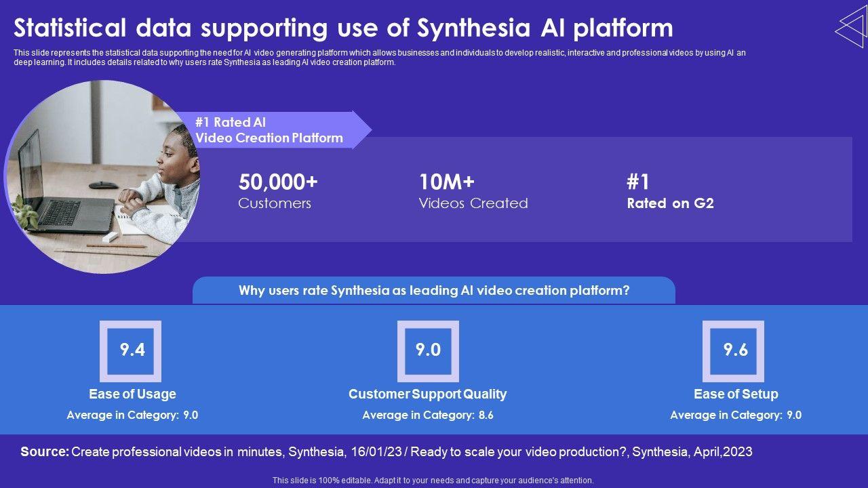Click the 'Rated on G2' text
Screen dimensions: 868x488
tap(670, 203)
